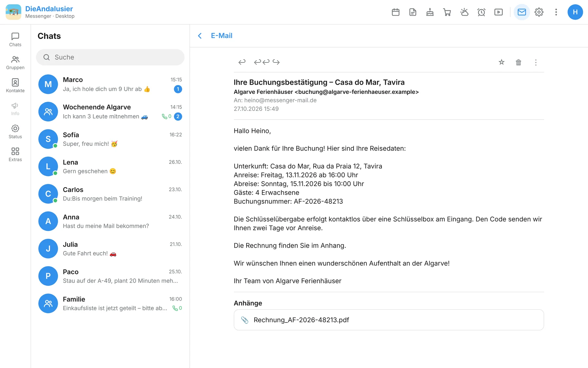Screen dimensions: 588x368
Task: Open Lena's chat
Action: 110,166
